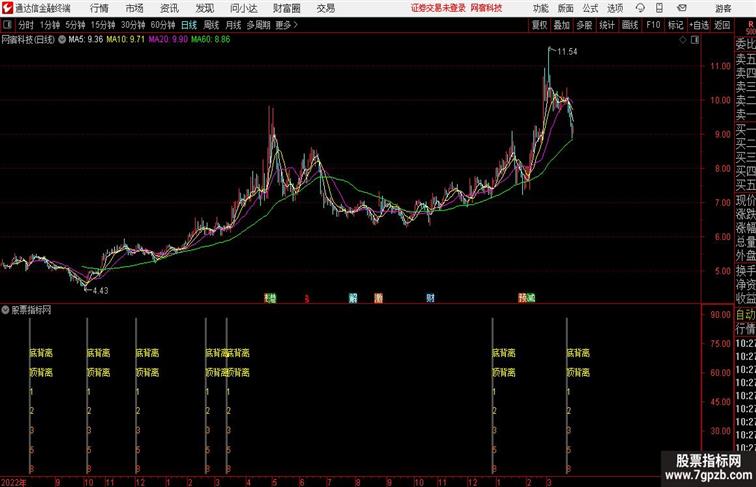Open the F10 company info
This screenshot has width=756, height=487.
(653, 25)
